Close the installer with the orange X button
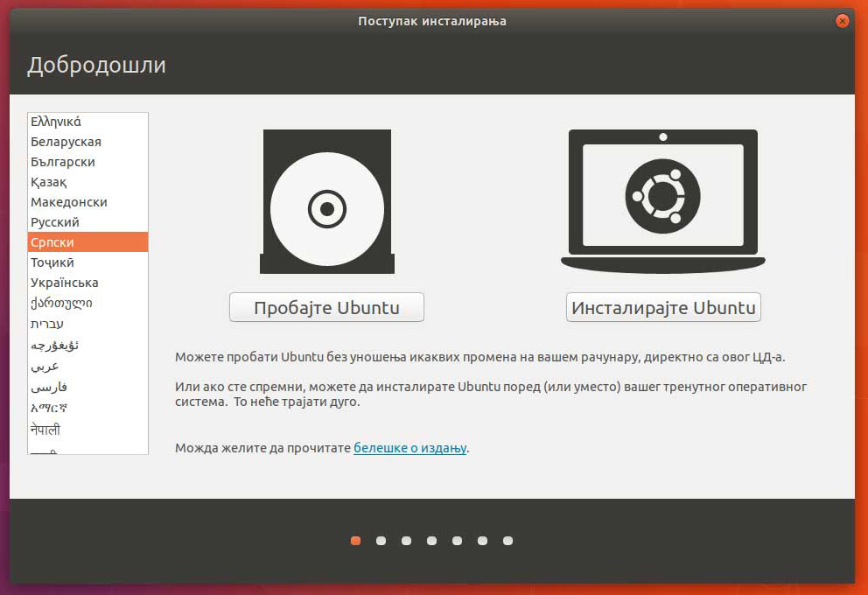 coord(842,21)
